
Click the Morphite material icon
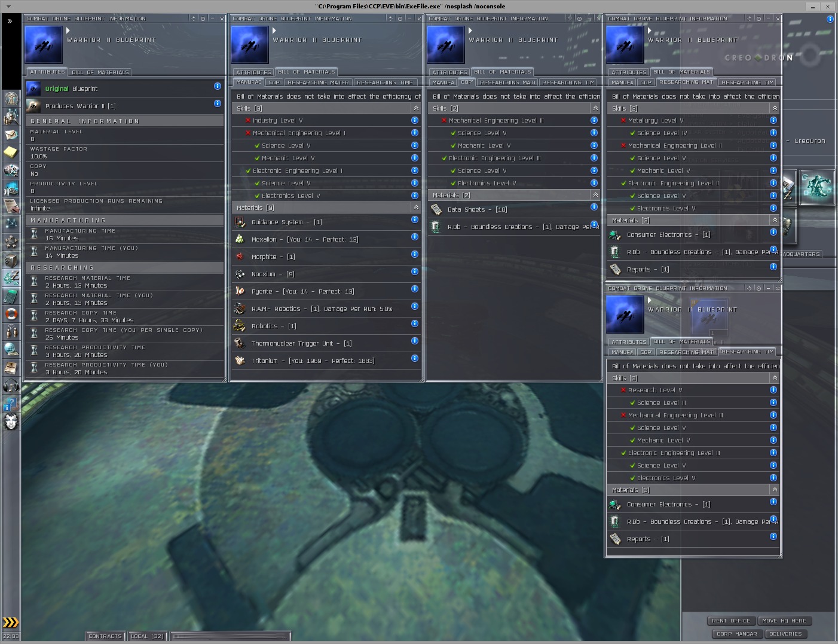[x=240, y=257]
